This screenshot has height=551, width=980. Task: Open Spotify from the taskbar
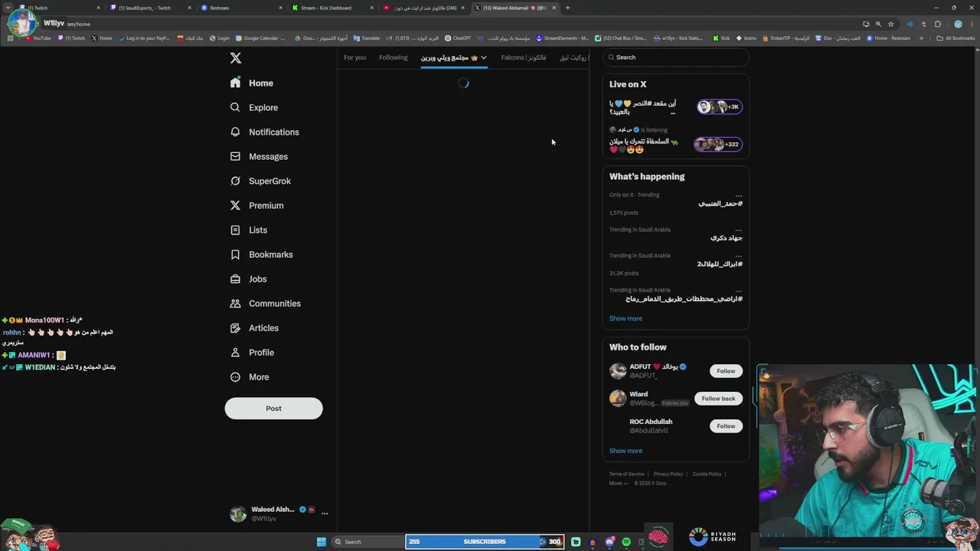[x=626, y=542]
